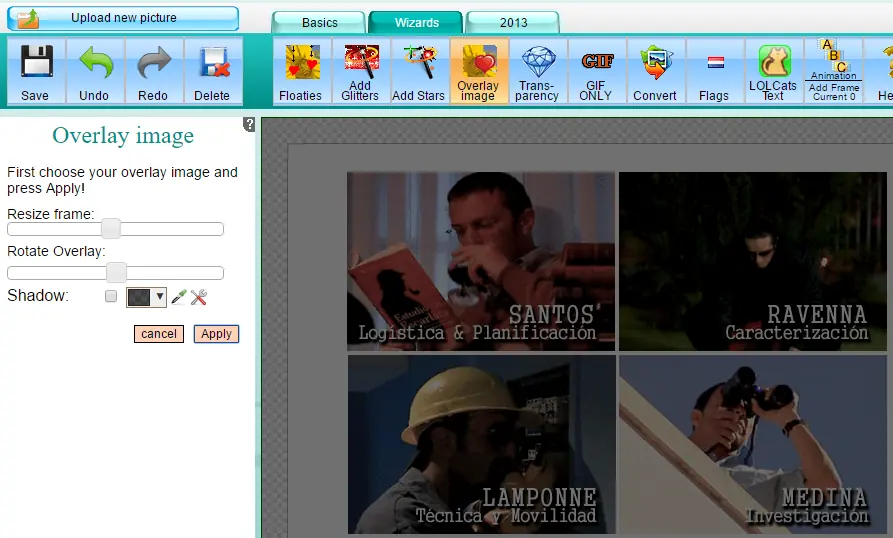Viewport: 893px width, 538px height.
Task: Pick shadow color with eyedropper
Action: (x=178, y=297)
